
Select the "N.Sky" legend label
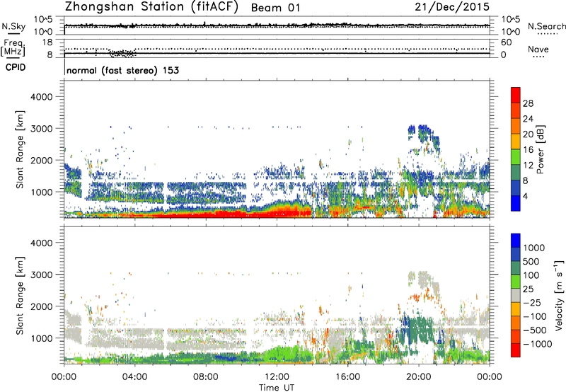click(x=13, y=26)
